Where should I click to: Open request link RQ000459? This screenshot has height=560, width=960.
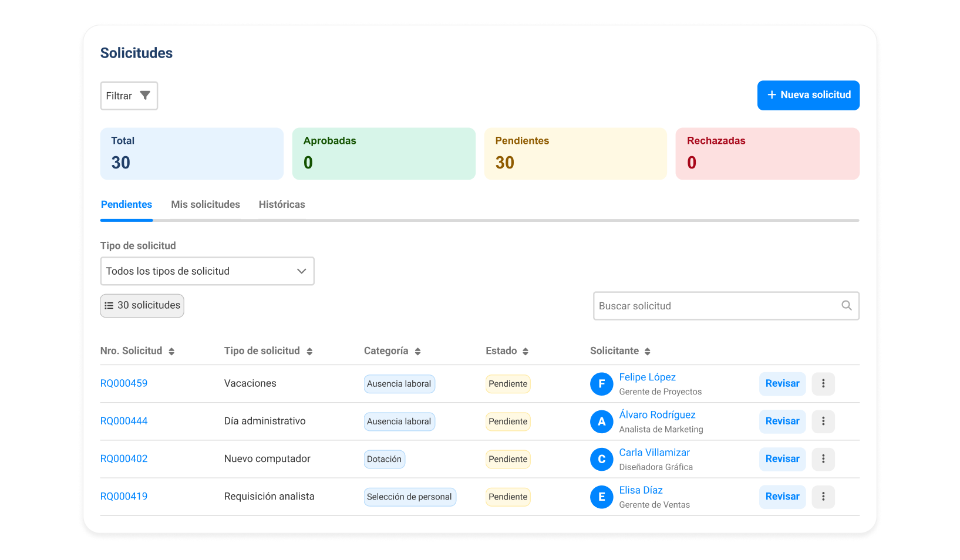(124, 384)
